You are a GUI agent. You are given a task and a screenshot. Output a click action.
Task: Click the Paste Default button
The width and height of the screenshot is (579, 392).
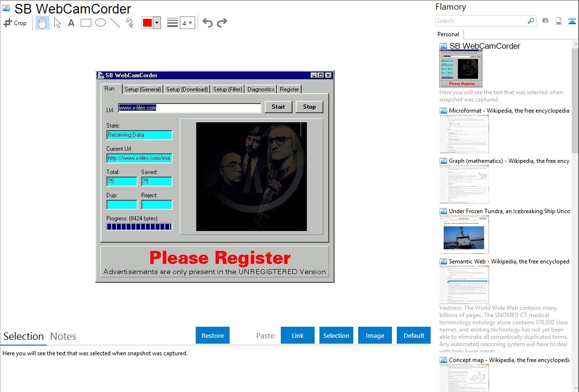pyautogui.click(x=414, y=335)
